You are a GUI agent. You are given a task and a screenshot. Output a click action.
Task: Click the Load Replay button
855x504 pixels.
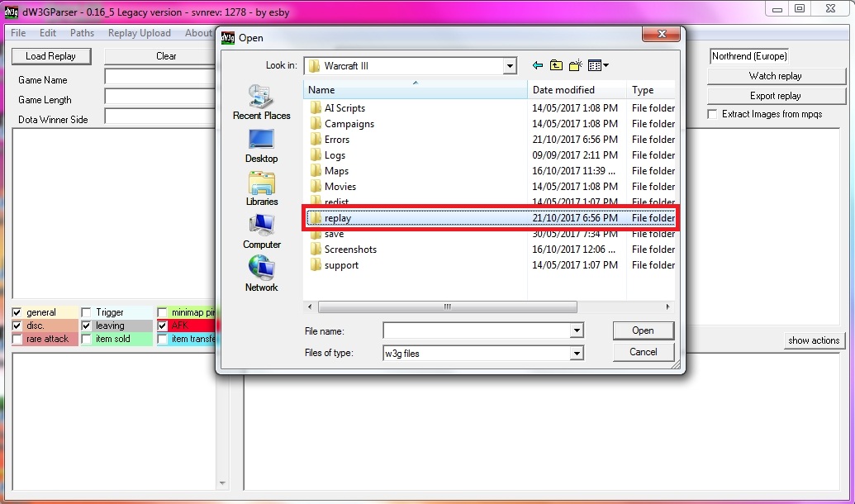tap(50, 56)
